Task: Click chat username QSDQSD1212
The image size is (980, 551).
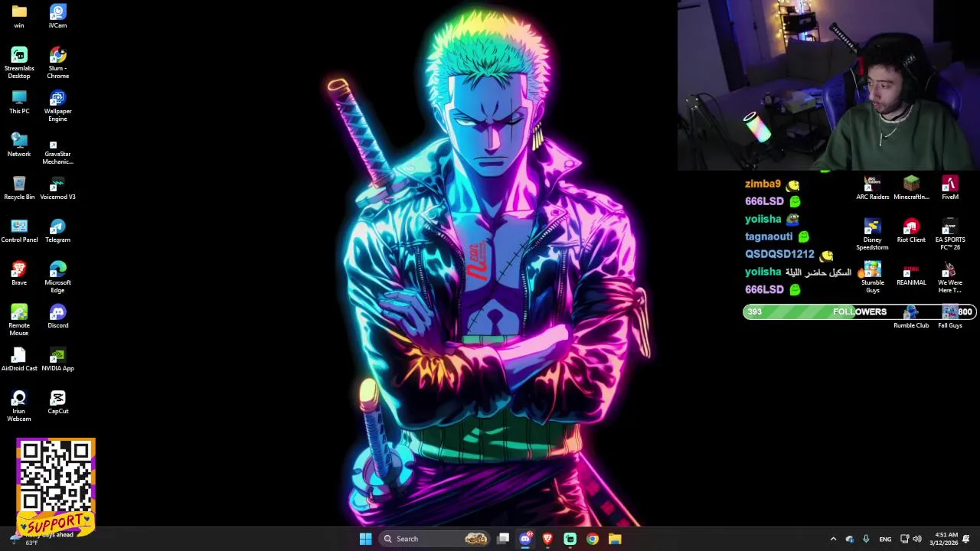Action: [x=779, y=254]
